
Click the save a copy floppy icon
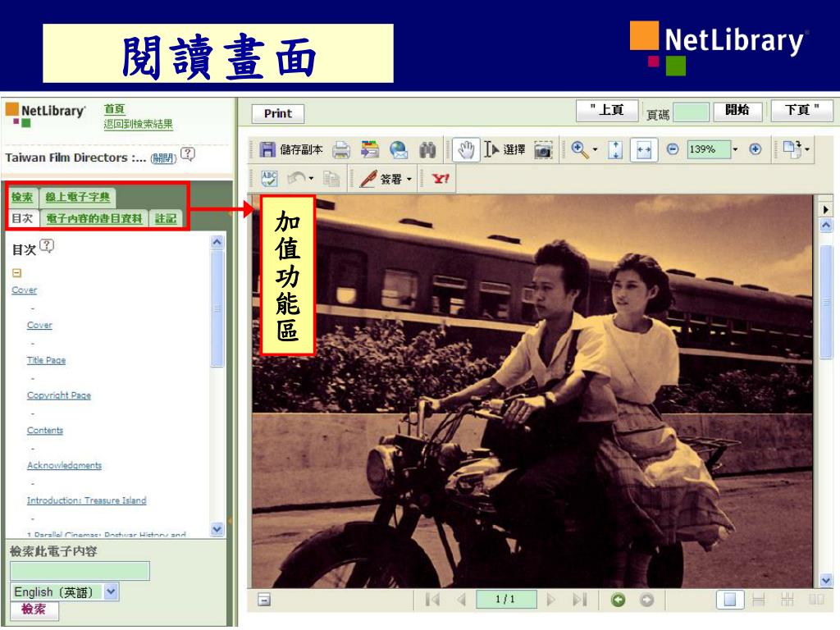tap(267, 149)
